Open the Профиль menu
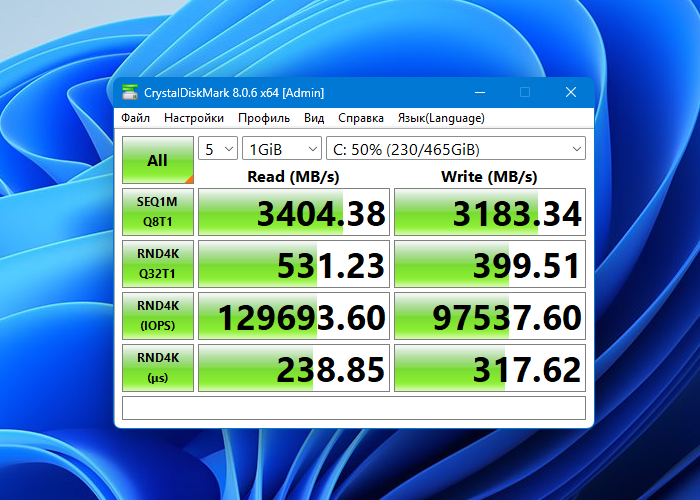The width and height of the screenshot is (700, 500). [264, 118]
